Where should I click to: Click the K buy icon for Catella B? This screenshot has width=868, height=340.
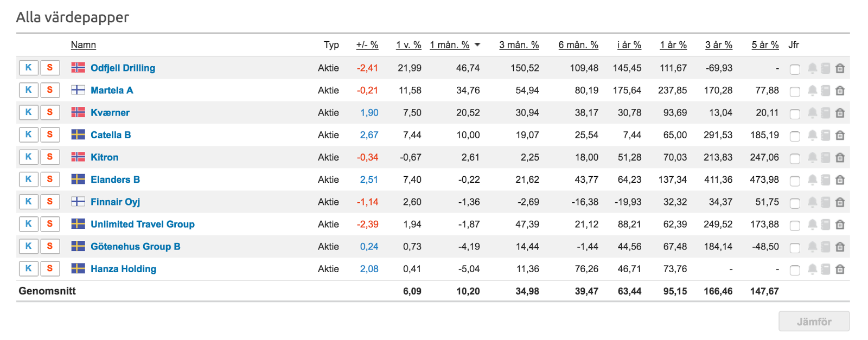click(x=29, y=134)
